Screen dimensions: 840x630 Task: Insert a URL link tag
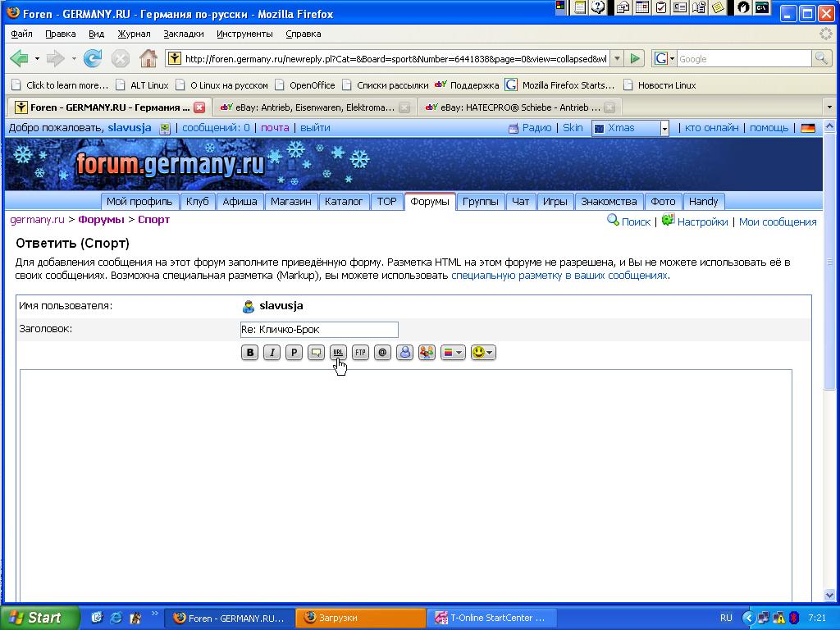(x=338, y=353)
